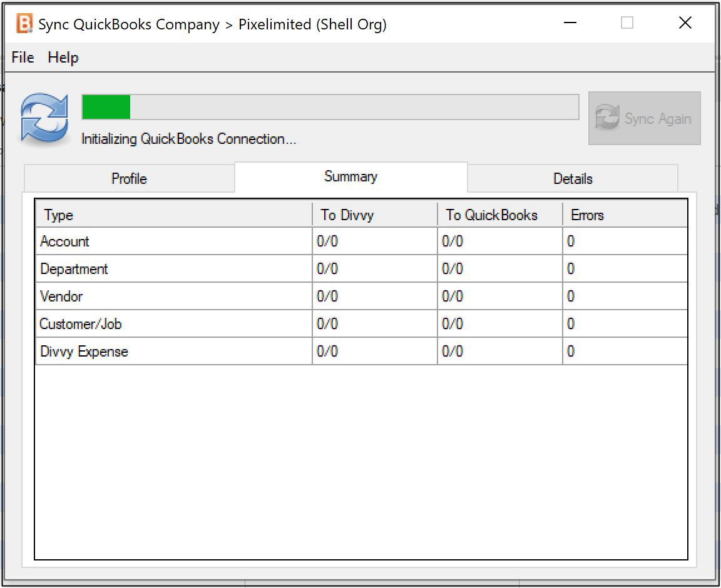Image resolution: width=721 pixels, height=588 pixels.
Task: Select the Divvy Expense row
Action: [x=84, y=352]
